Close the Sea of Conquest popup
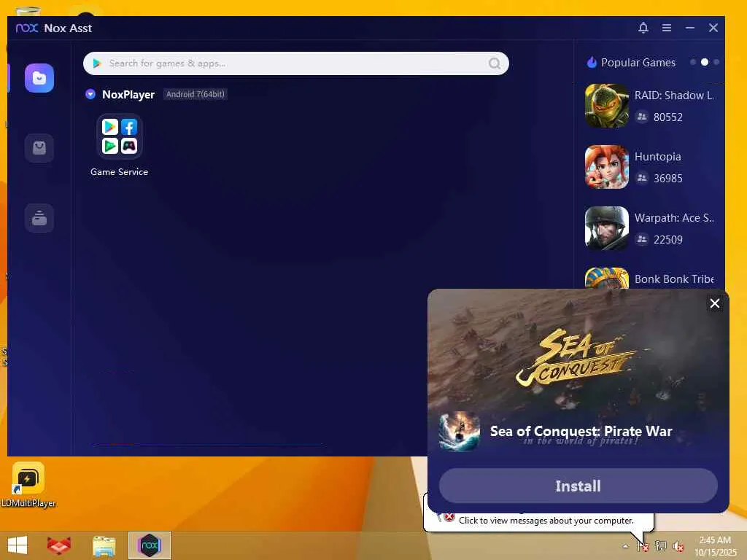 pyautogui.click(x=714, y=303)
